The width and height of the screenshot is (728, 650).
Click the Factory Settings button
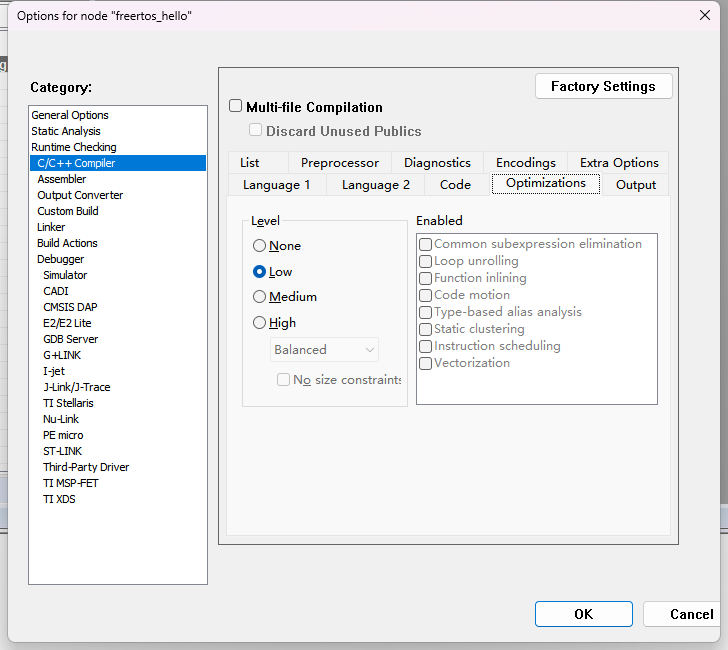[603, 87]
